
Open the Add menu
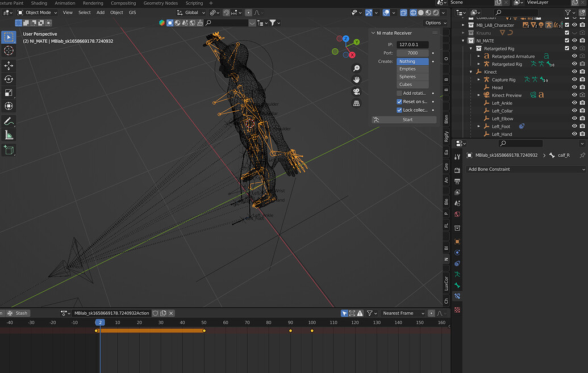(x=101, y=12)
